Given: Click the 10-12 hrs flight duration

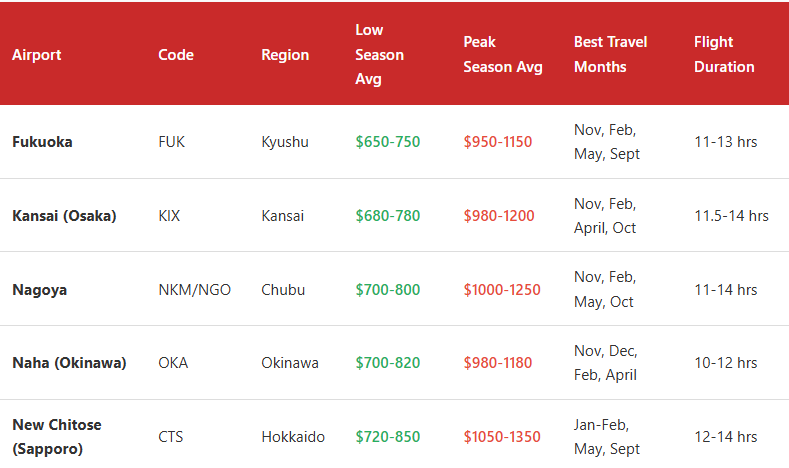Looking at the screenshot, I should (x=725, y=363).
